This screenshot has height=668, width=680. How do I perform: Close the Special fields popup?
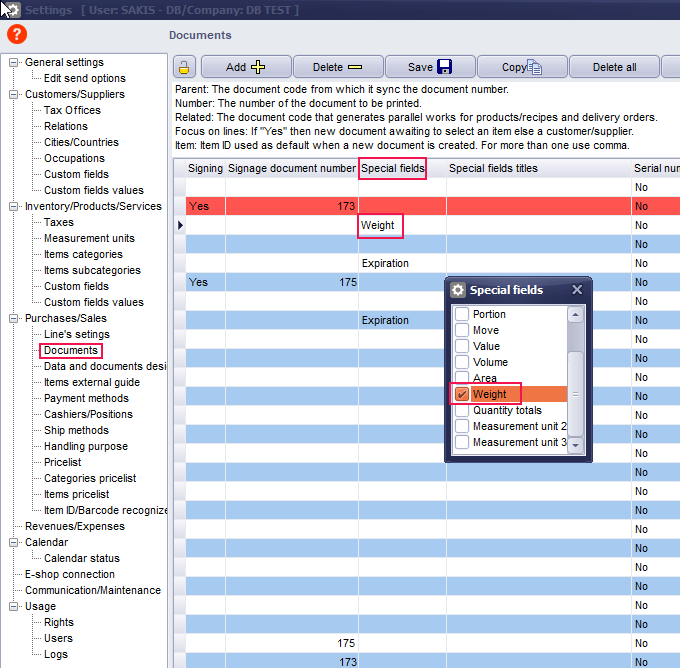point(577,290)
